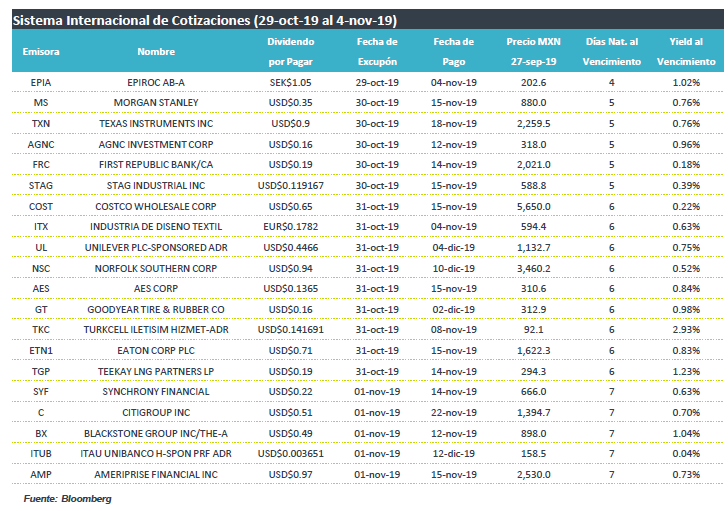Click 'INDUSTRIA DE DISENO TEXTIL' cell

click(156, 226)
